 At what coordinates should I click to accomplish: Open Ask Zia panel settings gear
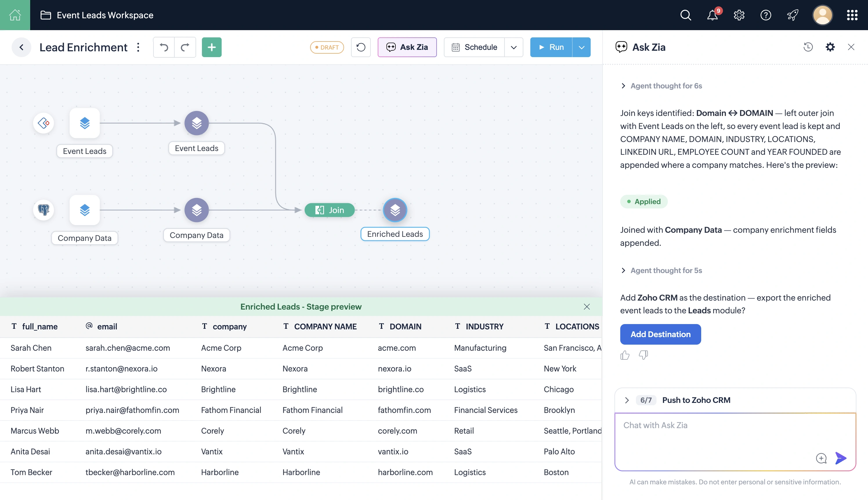830,47
